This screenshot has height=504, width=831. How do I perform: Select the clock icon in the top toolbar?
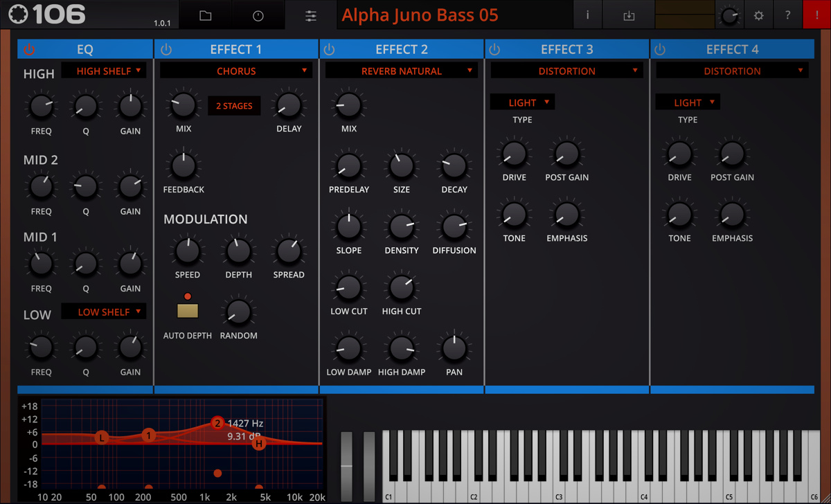258,15
